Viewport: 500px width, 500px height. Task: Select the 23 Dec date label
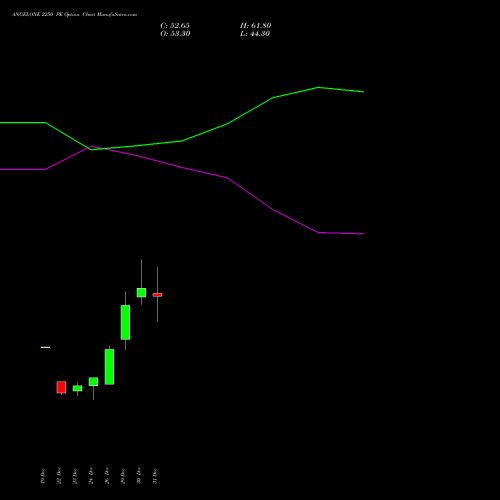point(75,476)
